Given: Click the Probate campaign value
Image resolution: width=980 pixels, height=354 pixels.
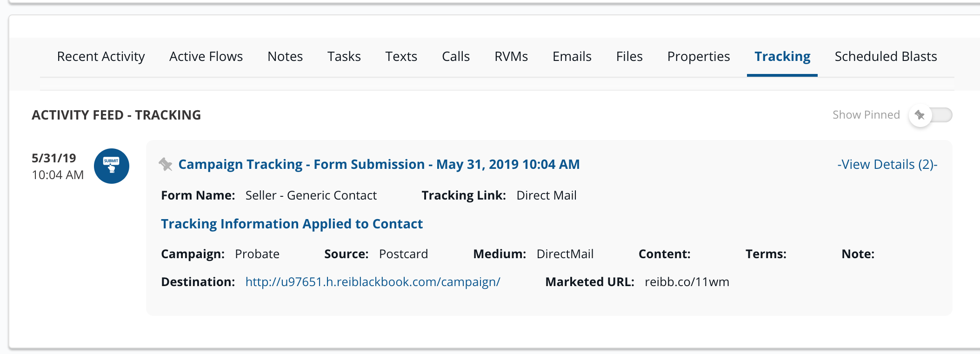Looking at the screenshot, I should tap(257, 254).
